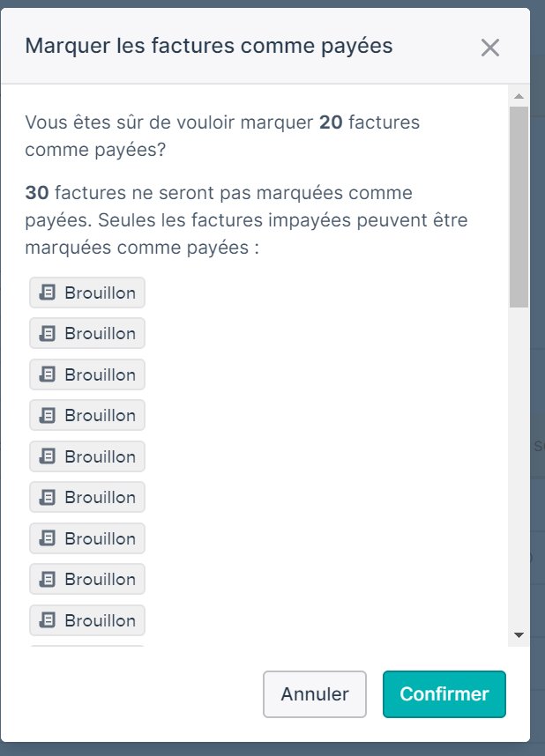This screenshot has width=545, height=756.
Task: Click the Confirmer button
Action: (x=444, y=693)
